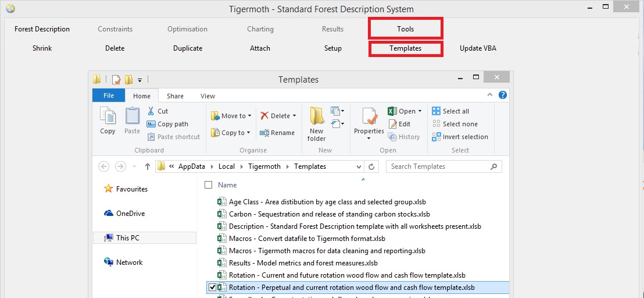Open the recent locations dropdown arrow
This screenshot has height=298, width=644.
[x=134, y=166]
